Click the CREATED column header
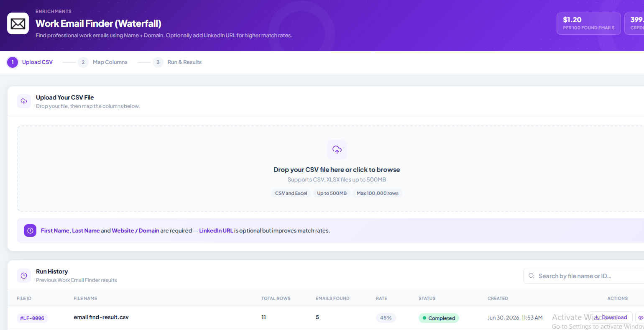644x330 pixels. (498, 299)
